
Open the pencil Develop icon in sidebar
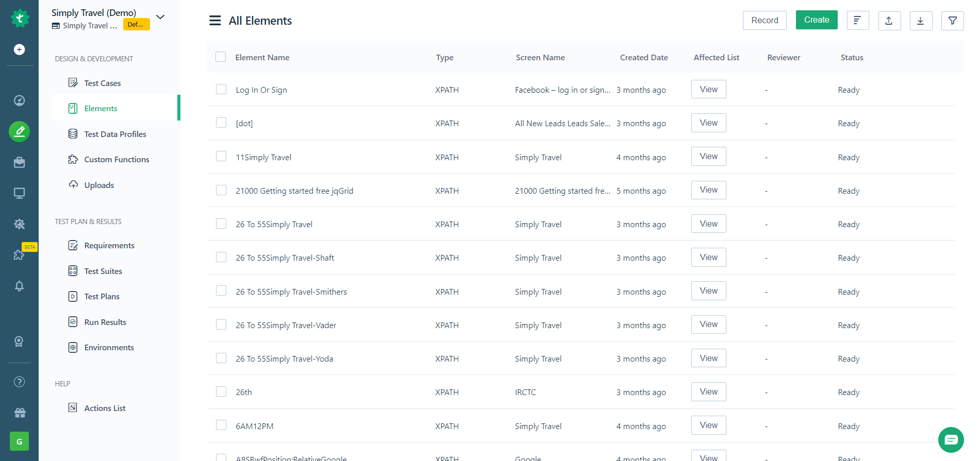(x=19, y=132)
